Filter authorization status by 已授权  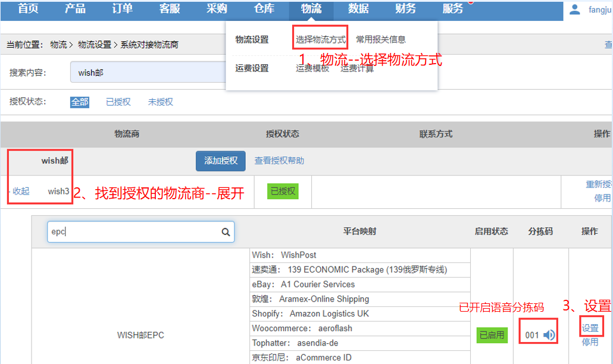pos(118,102)
